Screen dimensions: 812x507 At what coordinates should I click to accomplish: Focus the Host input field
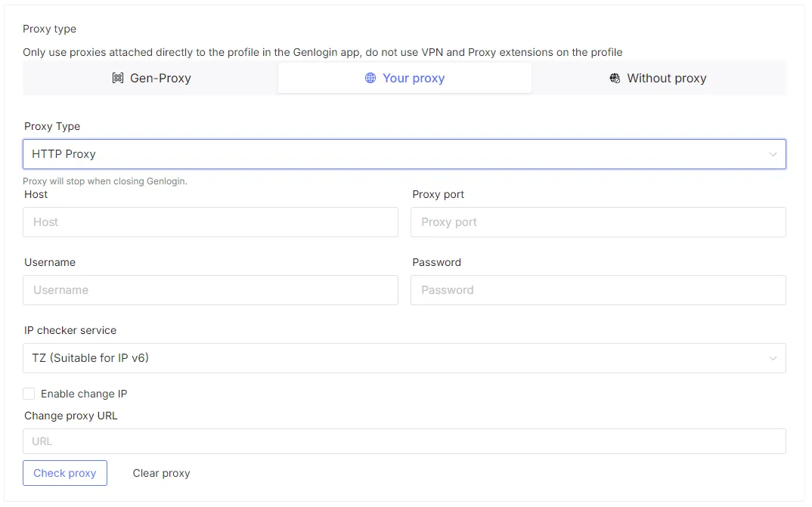click(210, 222)
